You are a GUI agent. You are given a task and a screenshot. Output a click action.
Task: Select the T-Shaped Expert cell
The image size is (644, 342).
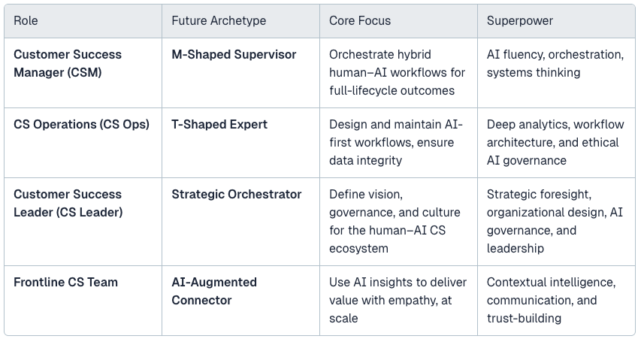(240, 143)
